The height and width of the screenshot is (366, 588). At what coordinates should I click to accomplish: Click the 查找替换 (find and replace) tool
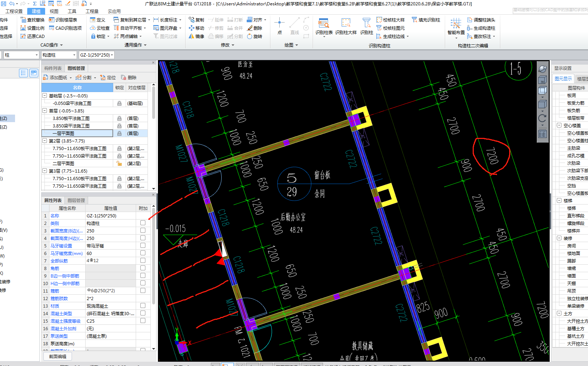pyautogui.click(x=32, y=20)
